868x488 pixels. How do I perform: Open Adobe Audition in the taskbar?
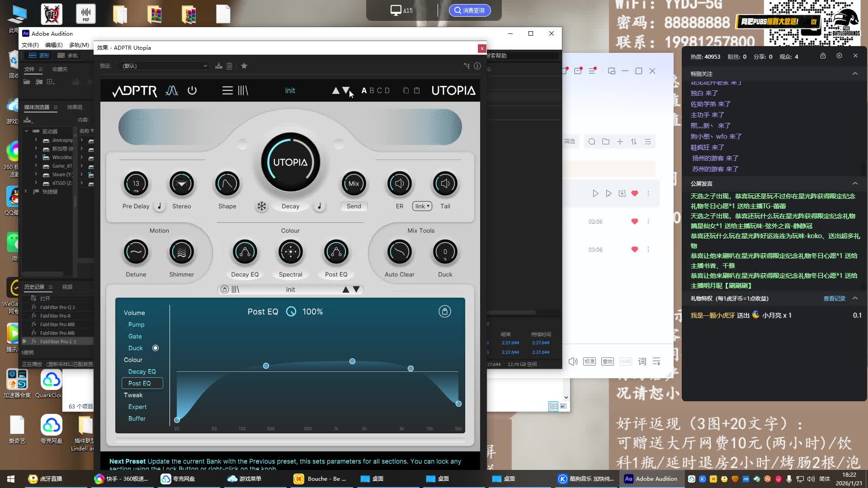tap(651, 479)
